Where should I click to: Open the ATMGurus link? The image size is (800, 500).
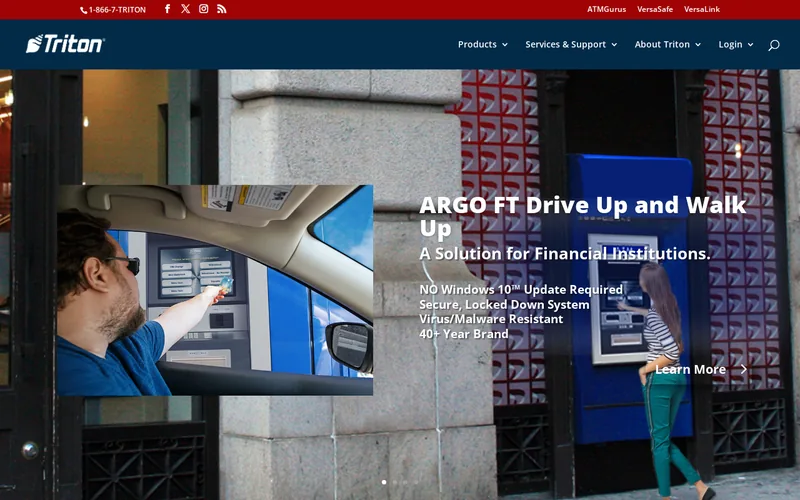pos(606,9)
